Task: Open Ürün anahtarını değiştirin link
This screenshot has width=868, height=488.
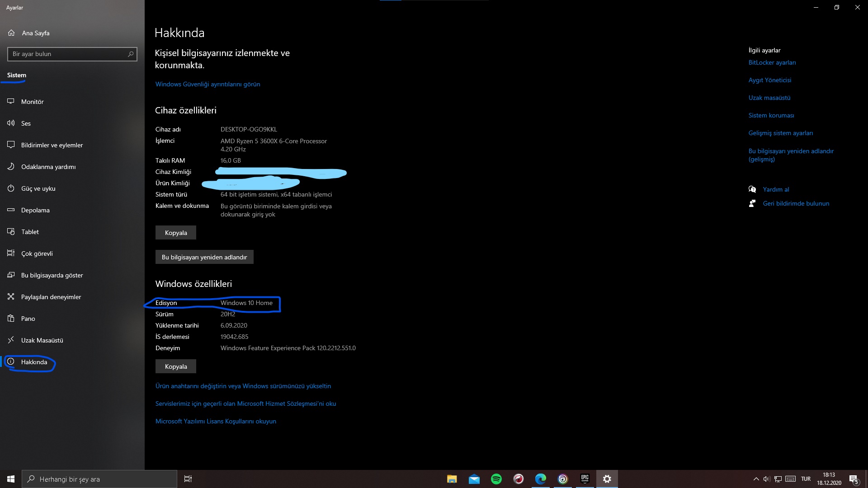Action: 243,386
